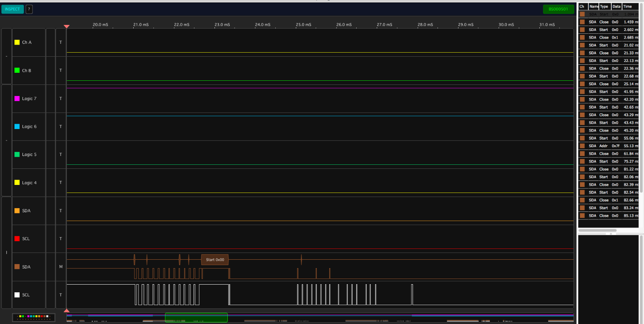Click the top red trigger marker on the timeline
This screenshot has width=644, height=324.
(x=67, y=27)
